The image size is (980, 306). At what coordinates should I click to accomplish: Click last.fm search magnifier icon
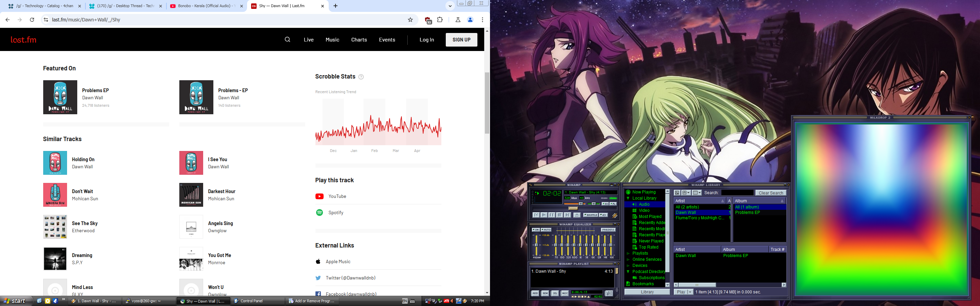click(x=287, y=39)
